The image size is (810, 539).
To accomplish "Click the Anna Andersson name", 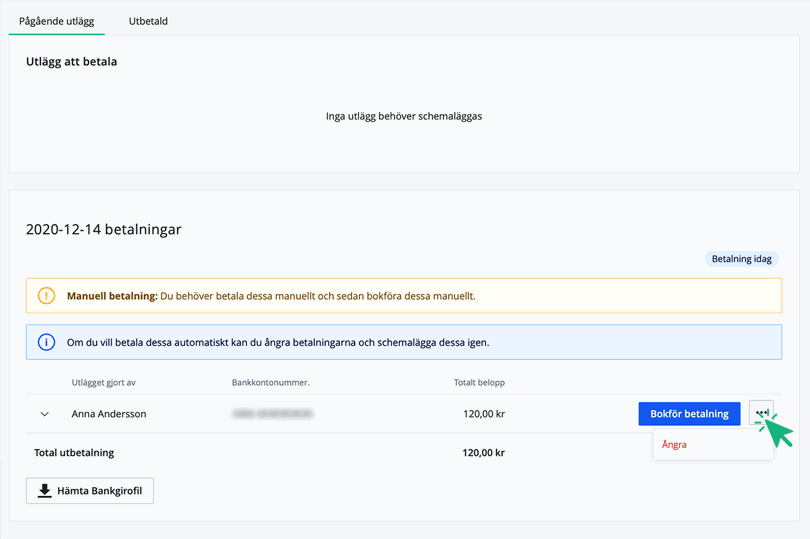I will coord(109,414).
